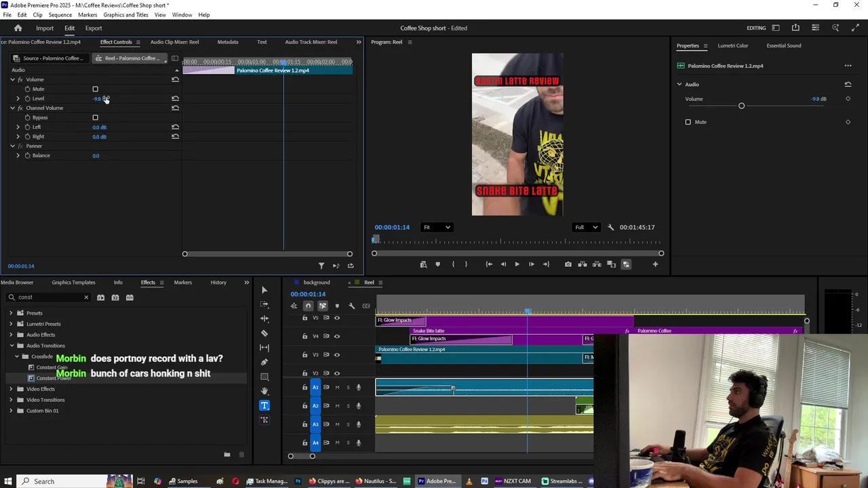Adjust the Volume slider in Properties
This screenshot has height=488, width=868.
pyautogui.click(x=741, y=106)
